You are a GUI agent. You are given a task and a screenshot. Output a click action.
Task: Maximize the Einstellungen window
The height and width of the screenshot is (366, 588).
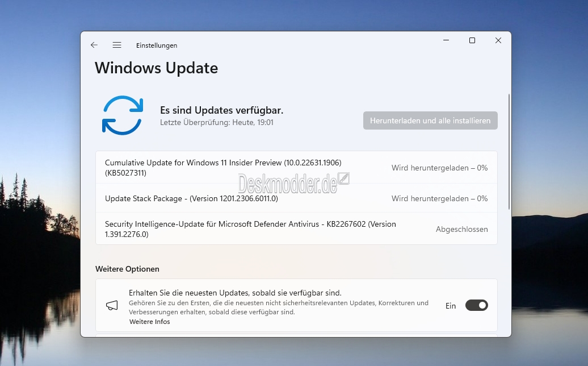(x=472, y=40)
